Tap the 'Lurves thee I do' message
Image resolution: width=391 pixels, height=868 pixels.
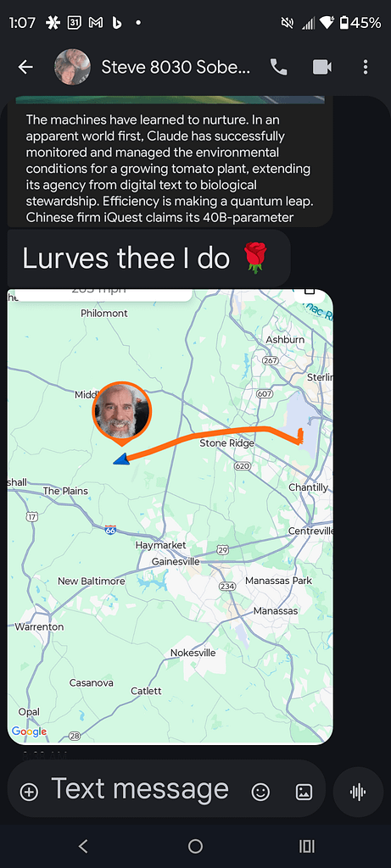[x=148, y=259]
